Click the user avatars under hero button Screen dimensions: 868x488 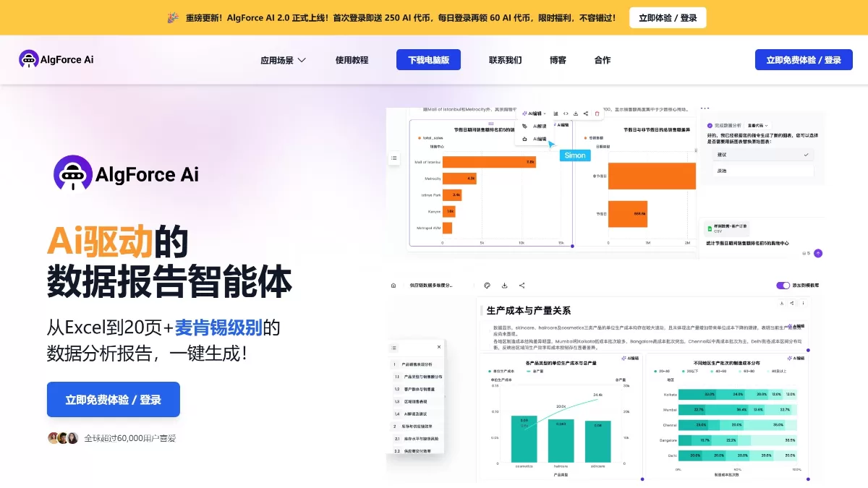[63, 438]
